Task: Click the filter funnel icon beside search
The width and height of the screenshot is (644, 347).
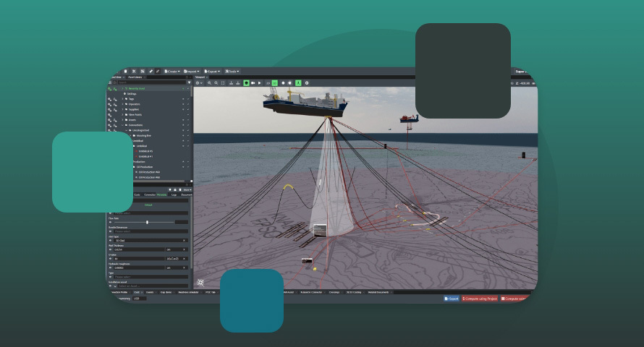Action: point(190,82)
